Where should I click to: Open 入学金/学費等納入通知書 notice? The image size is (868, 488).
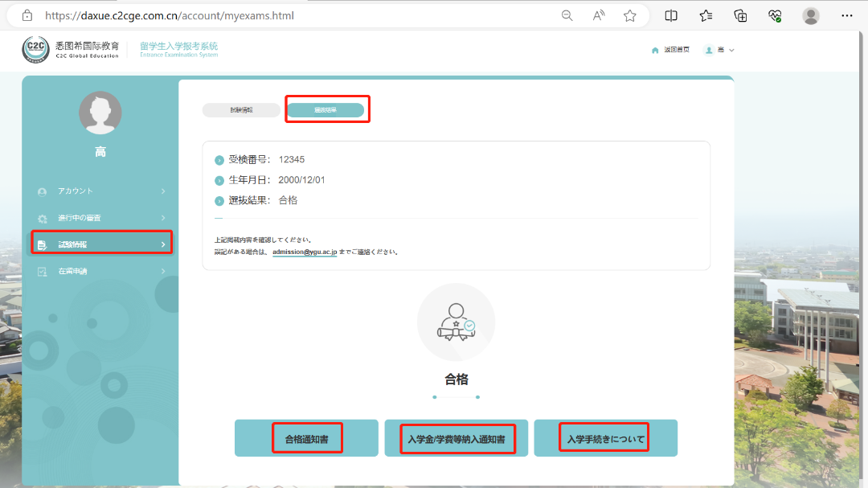click(457, 438)
